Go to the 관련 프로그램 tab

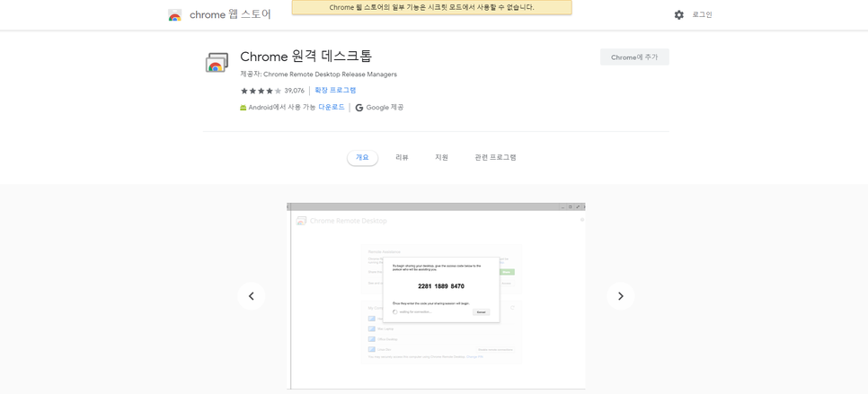tap(495, 157)
